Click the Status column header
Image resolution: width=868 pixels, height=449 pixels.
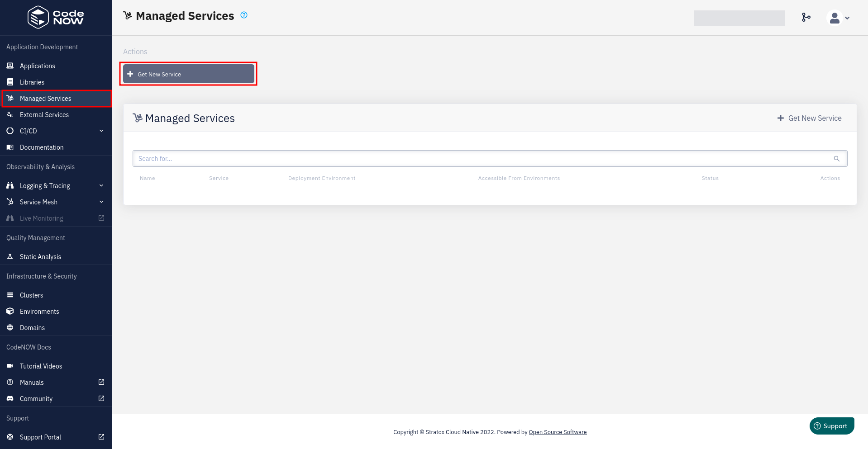click(x=710, y=178)
